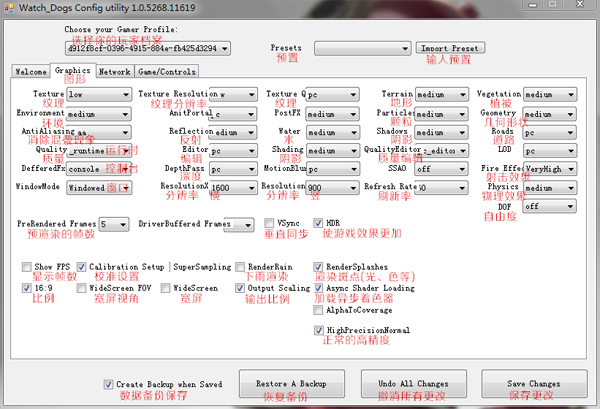Image resolution: width=600 pixels, height=409 pixels.
Task: Toggle the RenderSplashes checkbox
Action: click(318, 267)
